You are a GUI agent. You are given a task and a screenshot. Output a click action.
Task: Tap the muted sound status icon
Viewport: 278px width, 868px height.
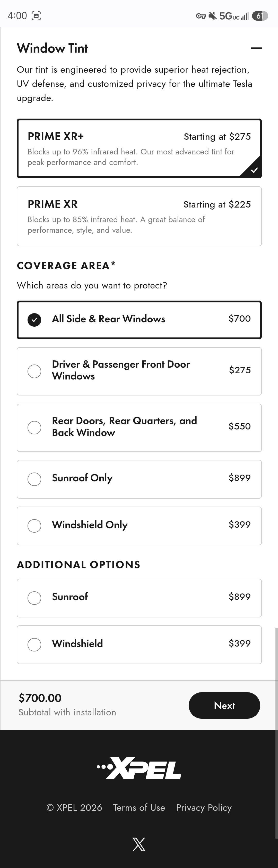click(213, 16)
